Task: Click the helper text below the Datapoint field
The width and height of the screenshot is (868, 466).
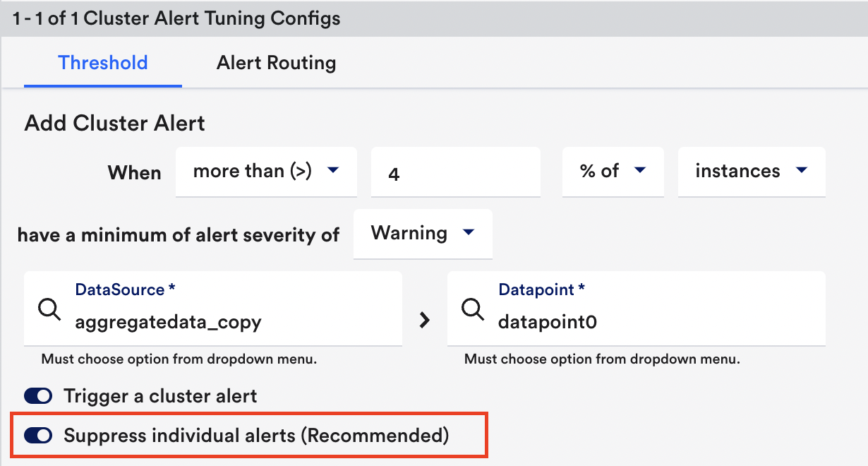Action: coord(601,359)
